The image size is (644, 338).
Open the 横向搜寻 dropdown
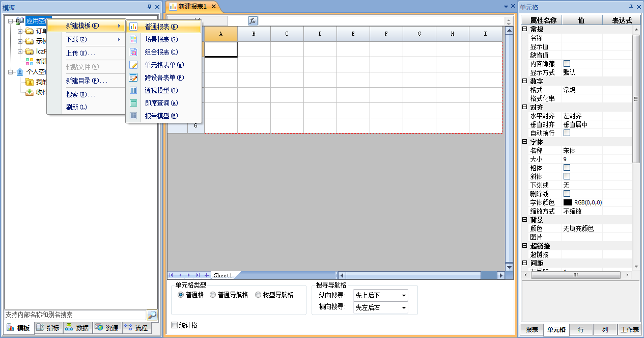pos(380,307)
